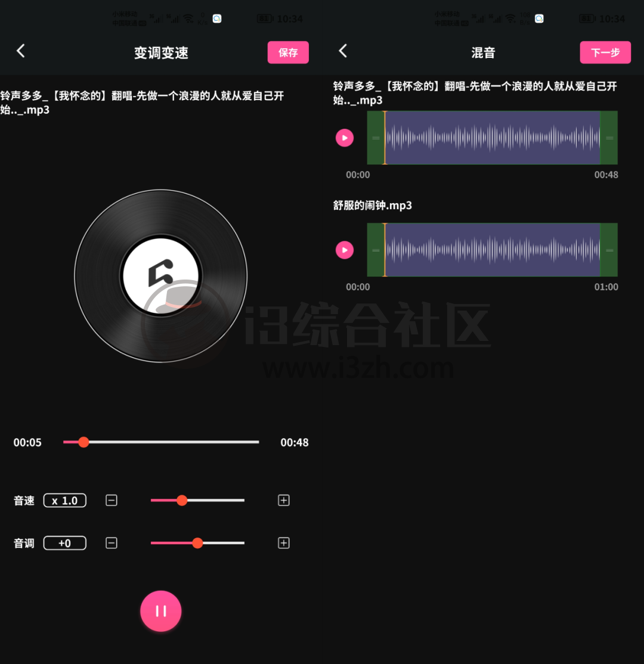Click the 00:48 total time beside the progress bar

point(295,442)
